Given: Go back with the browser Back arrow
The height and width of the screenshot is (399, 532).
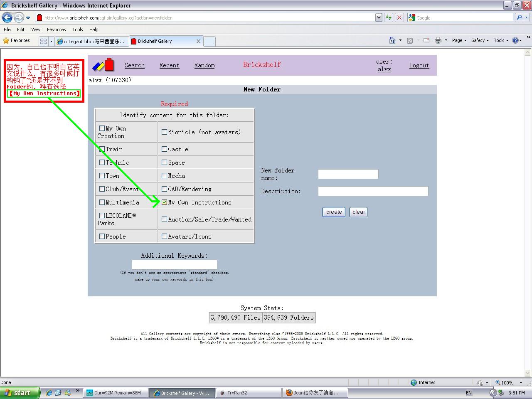Looking at the screenshot, I should click(7, 17).
